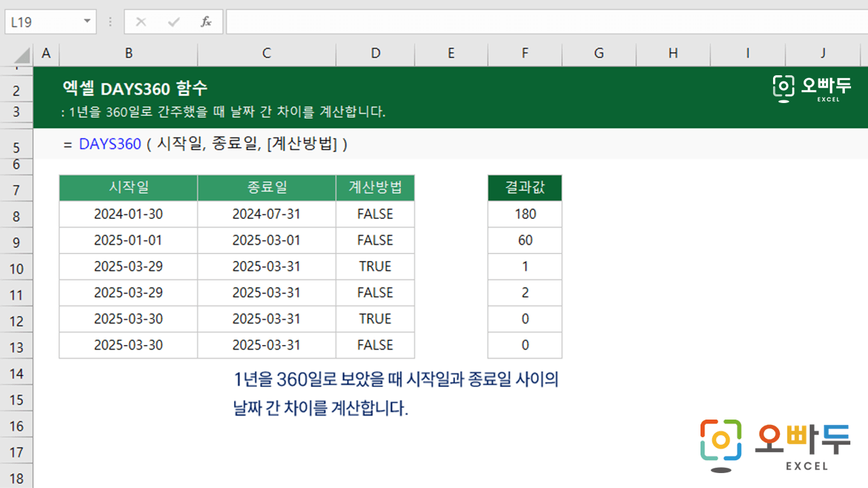Select row 8 header

pos(16,216)
